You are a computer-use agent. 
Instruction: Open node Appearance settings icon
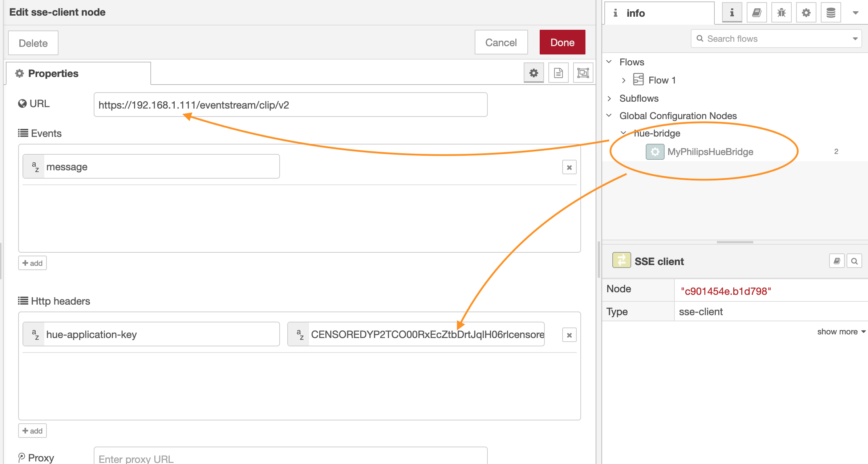[583, 73]
